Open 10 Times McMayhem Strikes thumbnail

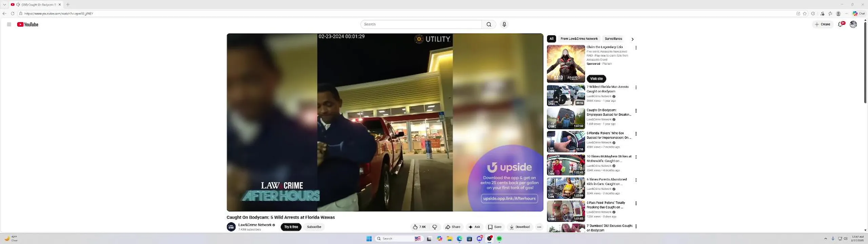click(x=566, y=165)
